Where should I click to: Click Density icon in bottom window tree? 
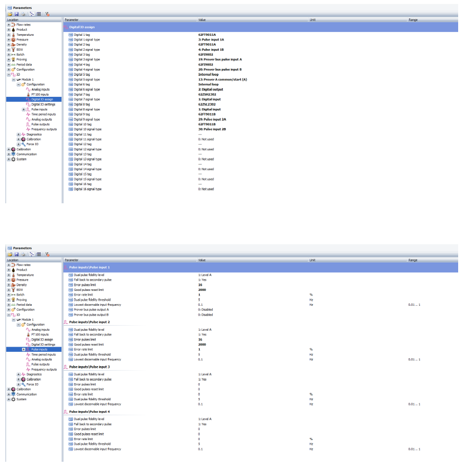13,285
